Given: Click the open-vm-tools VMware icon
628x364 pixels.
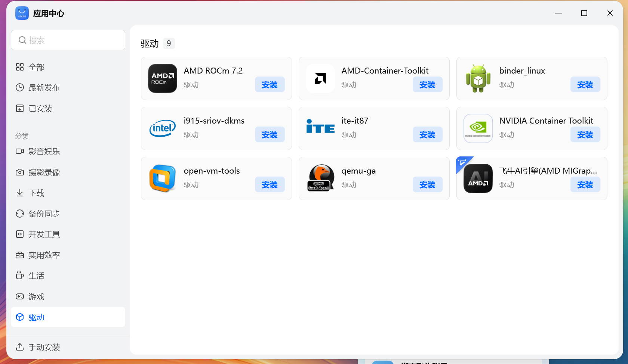Looking at the screenshot, I should click(x=162, y=178).
